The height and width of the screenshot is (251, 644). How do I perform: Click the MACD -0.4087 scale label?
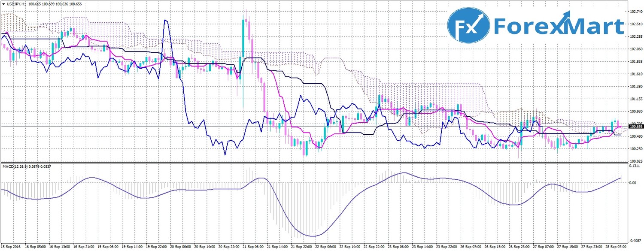pyautogui.click(x=635, y=240)
